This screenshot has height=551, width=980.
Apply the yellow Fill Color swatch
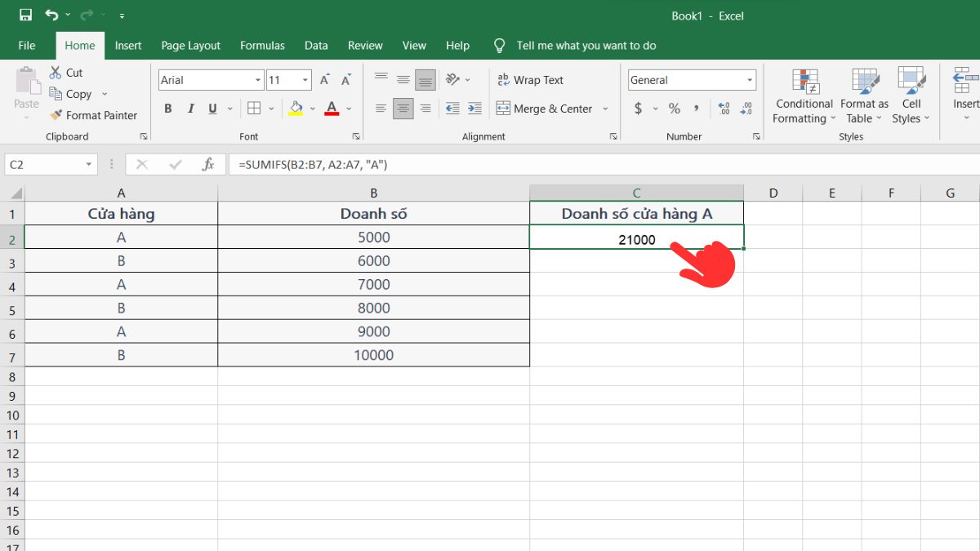click(x=296, y=109)
